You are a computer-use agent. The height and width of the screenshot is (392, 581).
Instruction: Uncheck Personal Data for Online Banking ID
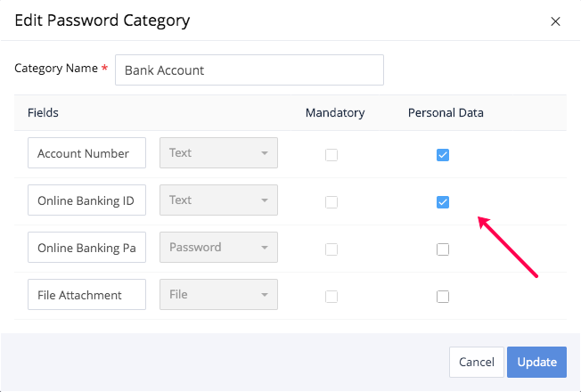(x=443, y=202)
